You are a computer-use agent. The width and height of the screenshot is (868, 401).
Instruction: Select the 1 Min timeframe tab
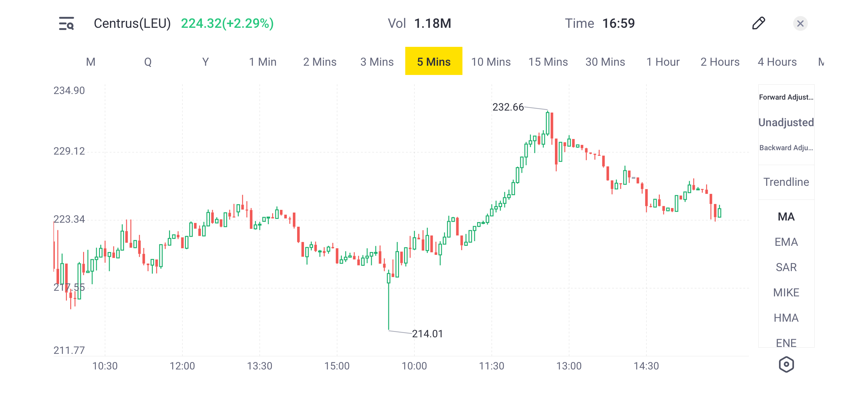click(x=262, y=62)
